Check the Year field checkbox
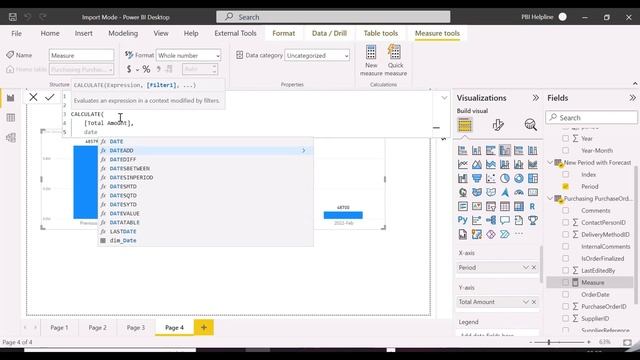Screen dimensions: 640x360 click(565, 138)
